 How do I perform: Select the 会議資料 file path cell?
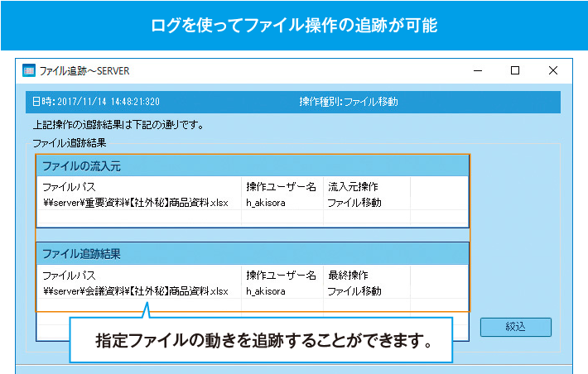pos(135,291)
